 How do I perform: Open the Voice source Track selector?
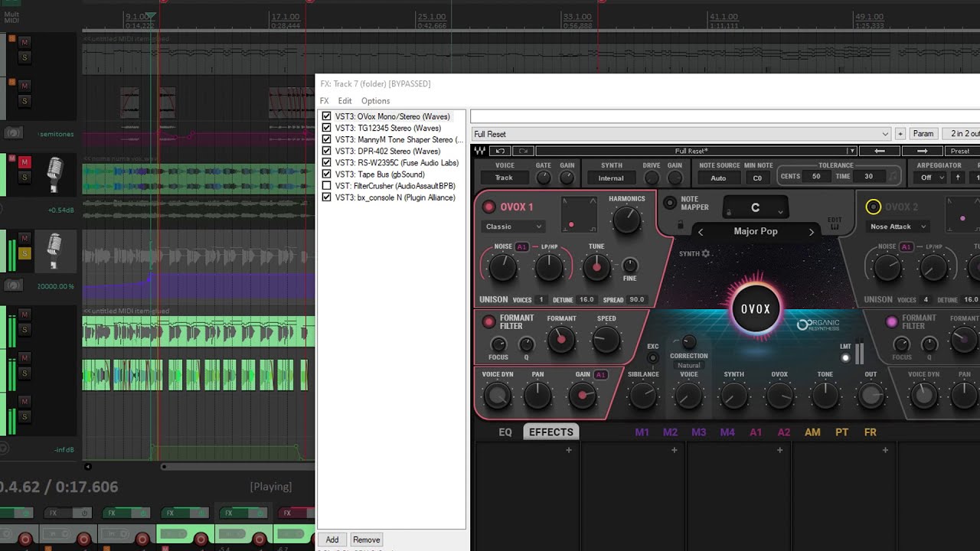click(504, 178)
